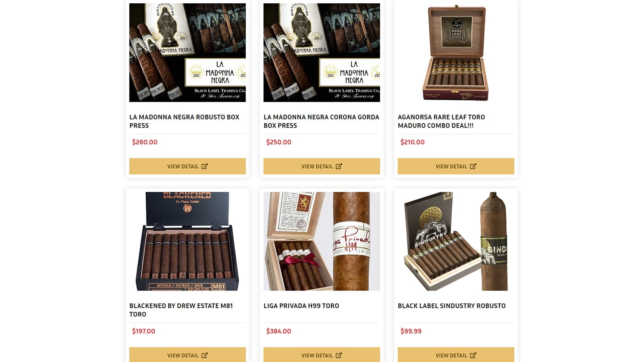
Task: Select the Sindustry Robusto product image
Action: pos(456,241)
